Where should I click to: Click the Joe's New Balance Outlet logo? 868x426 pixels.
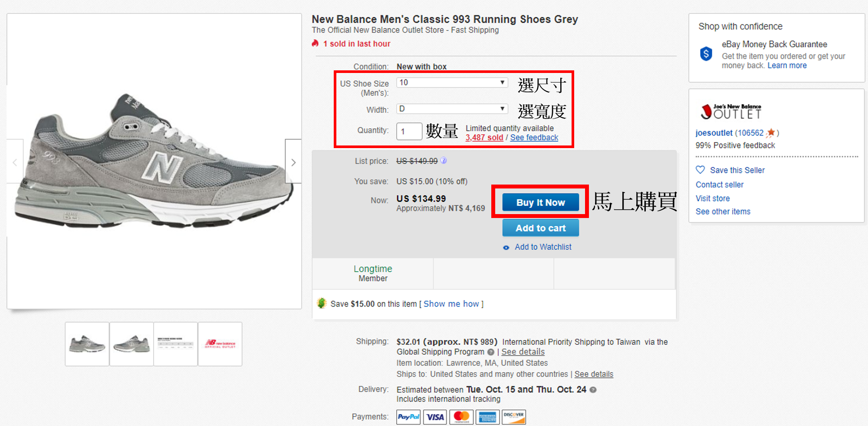[731, 111]
